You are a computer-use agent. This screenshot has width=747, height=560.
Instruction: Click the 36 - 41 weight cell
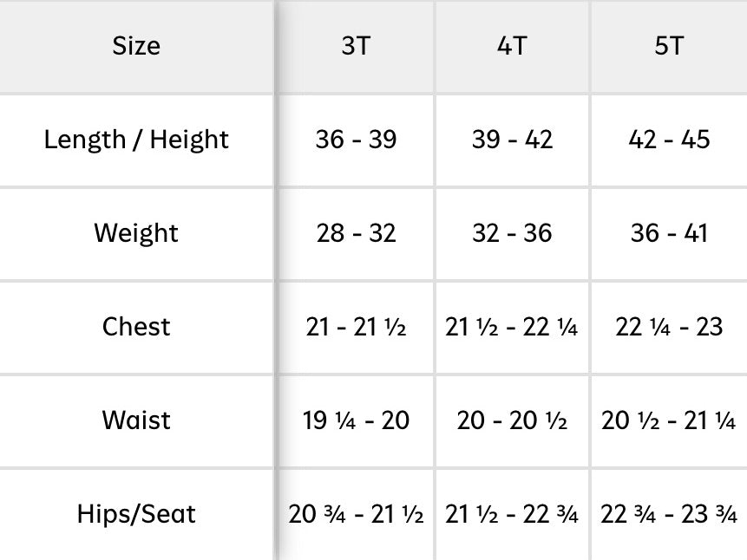(669, 233)
